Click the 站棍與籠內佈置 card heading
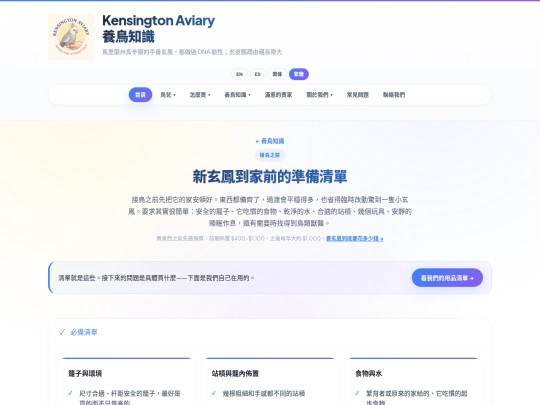Image resolution: width=540 pixels, height=405 pixels. 235,373
